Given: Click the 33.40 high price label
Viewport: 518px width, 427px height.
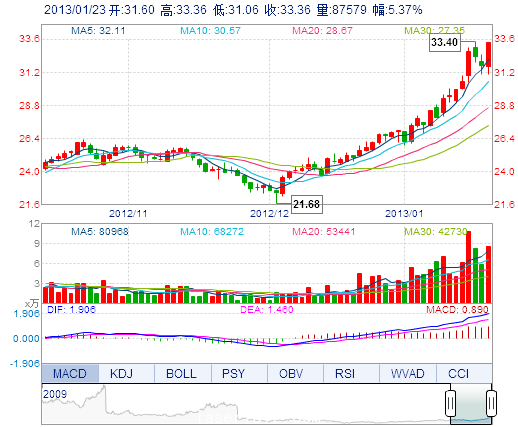Looking at the screenshot, I should (x=444, y=42).
